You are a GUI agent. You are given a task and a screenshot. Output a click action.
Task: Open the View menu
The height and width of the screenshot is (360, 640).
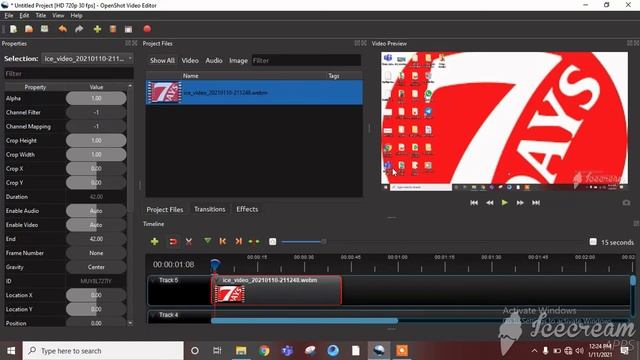58,16
